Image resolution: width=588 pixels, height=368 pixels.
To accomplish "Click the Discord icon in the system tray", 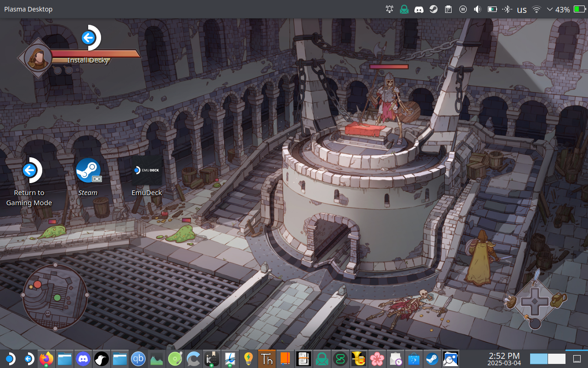I will tap(419, 9).
